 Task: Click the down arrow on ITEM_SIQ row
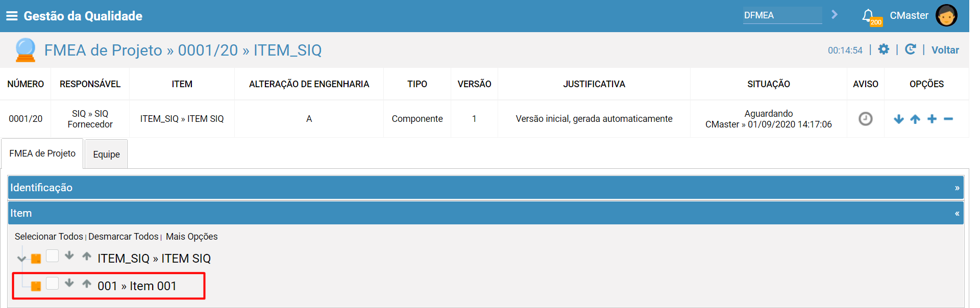point(69,255)
